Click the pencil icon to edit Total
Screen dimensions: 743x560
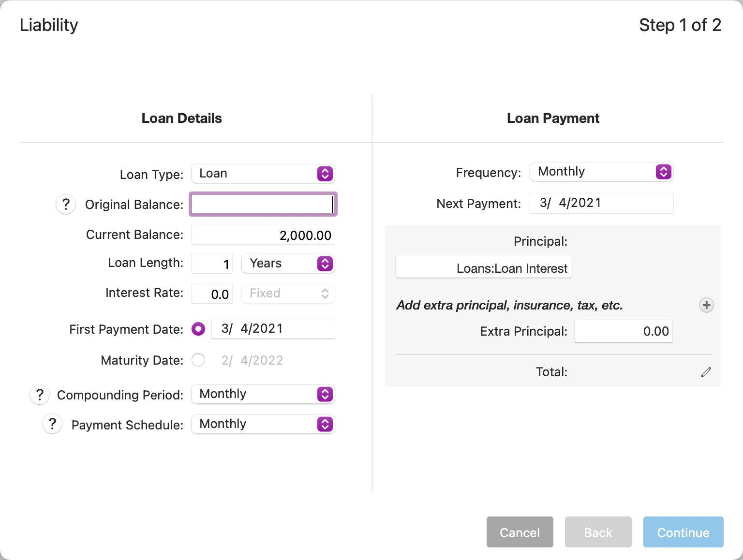(706, 372)
